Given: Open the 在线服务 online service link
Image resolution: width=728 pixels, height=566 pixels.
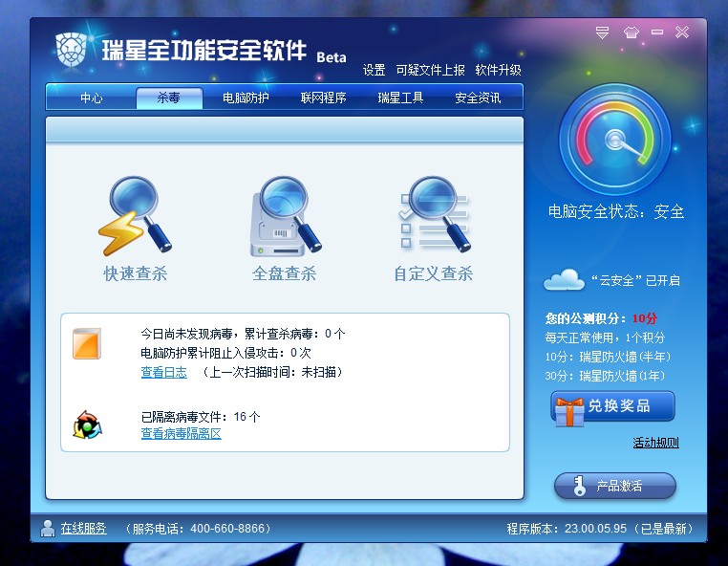Looking at the screenshot, I should [x=83, y=529].
